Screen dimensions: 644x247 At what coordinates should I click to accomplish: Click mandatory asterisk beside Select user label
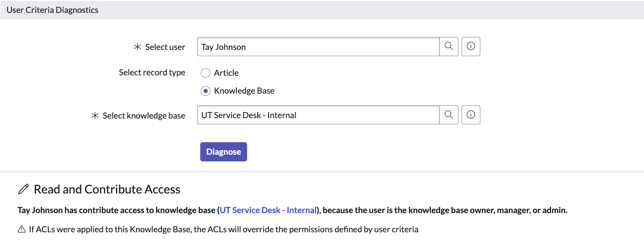coord(137,47)
